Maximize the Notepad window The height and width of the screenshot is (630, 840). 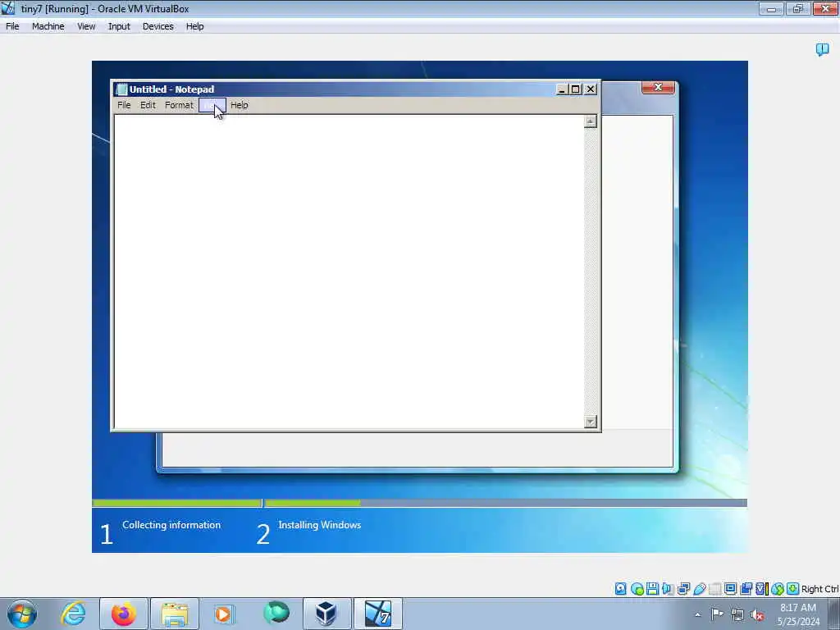click(x=575, y=89)
